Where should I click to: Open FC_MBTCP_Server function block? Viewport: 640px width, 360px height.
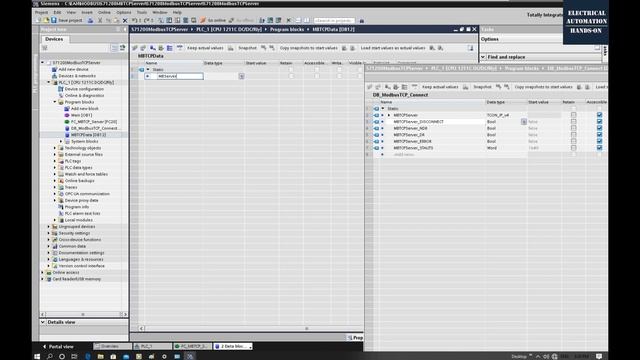[x=94, y=122]
